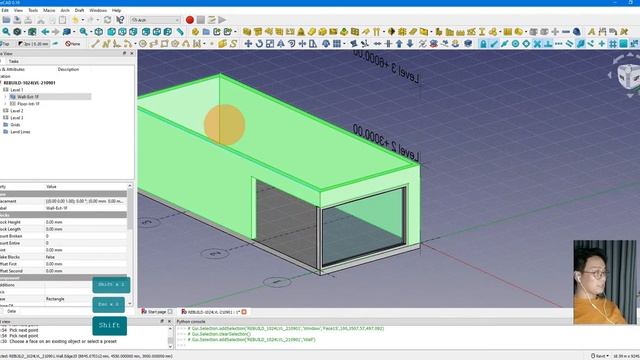Click the Arch wall tool icon
Viewport: 640px width, 360px height.
(247, 31)
